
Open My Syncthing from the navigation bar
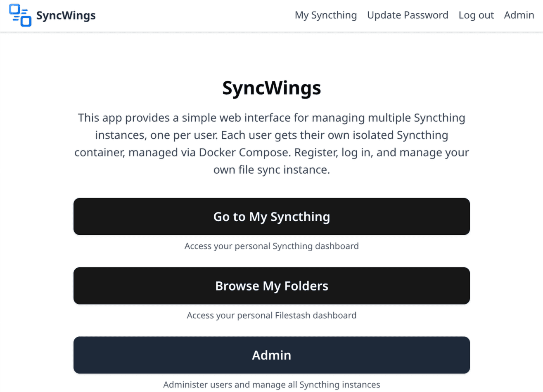point(325,15)
